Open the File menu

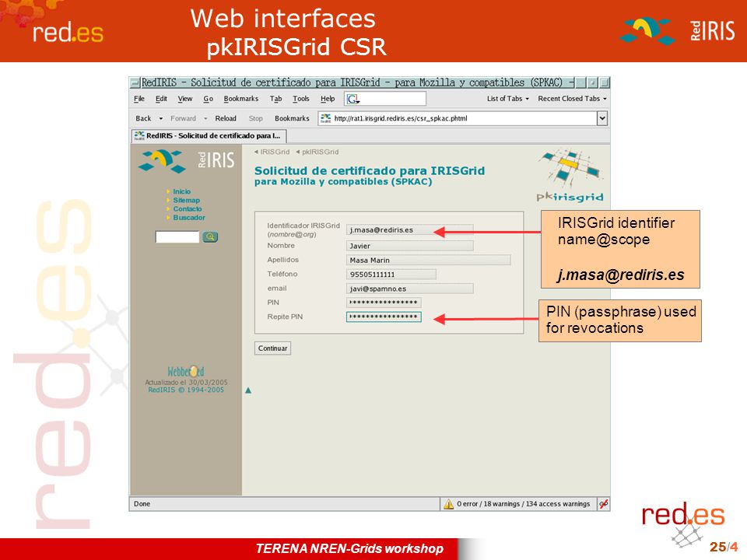pos(139,99)
